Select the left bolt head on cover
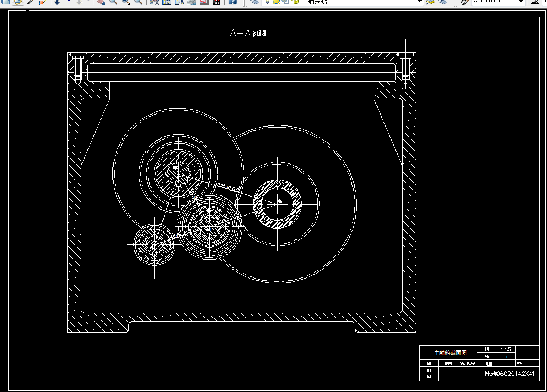Viewport: 547px width, 392px height. click(78, 54)
